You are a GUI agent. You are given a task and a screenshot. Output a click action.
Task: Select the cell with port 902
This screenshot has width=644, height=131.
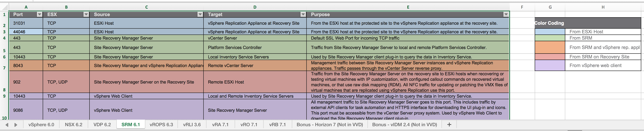tap(26, 82)
